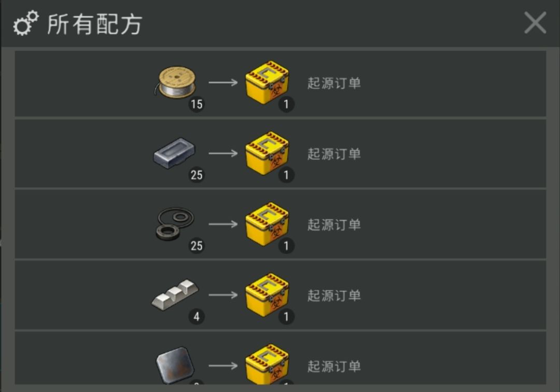Select the yellow crate in the third recipe
Image resolution: width=560 pixels, height=392 pixels.
[267, 224]
